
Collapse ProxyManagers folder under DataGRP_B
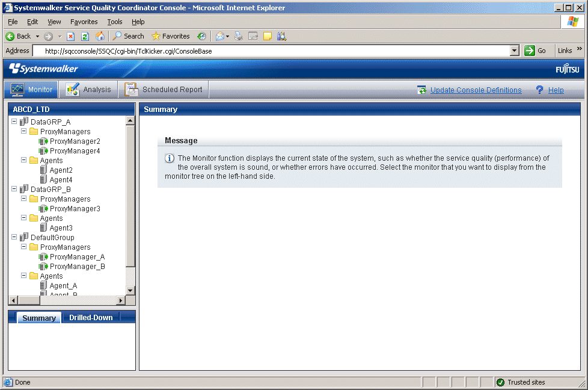(x=23, y=198)
